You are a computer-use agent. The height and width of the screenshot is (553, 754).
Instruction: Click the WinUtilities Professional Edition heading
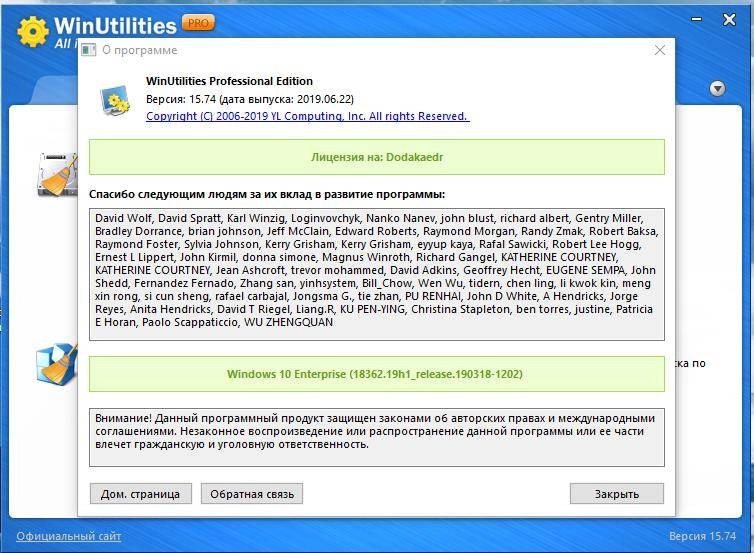click(x=229, y=81)
